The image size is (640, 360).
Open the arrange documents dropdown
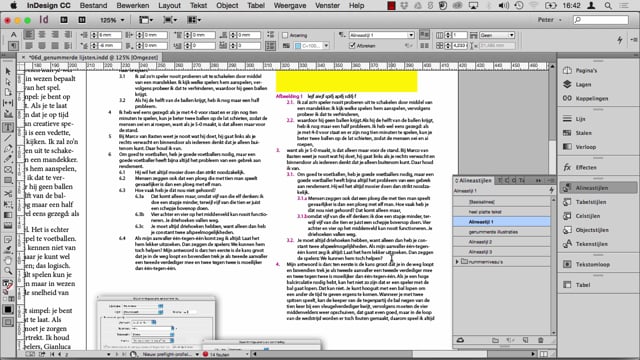click(x=193, y=20)
